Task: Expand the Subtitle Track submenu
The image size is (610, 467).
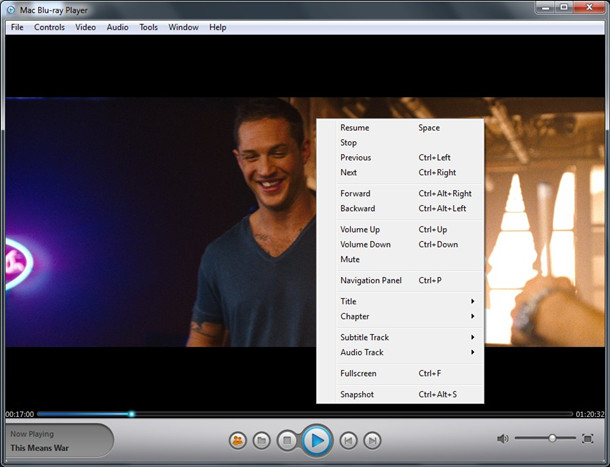Action: [x=400, y=337]
